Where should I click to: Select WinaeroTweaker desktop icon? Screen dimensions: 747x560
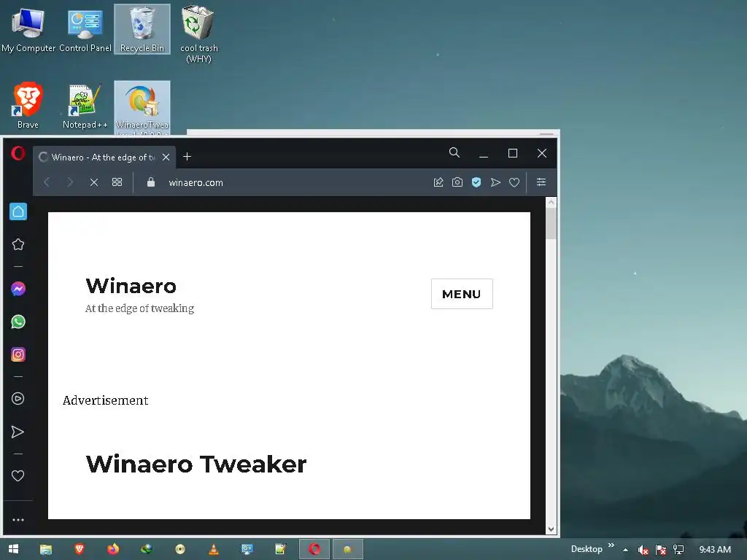coord(142,108)
